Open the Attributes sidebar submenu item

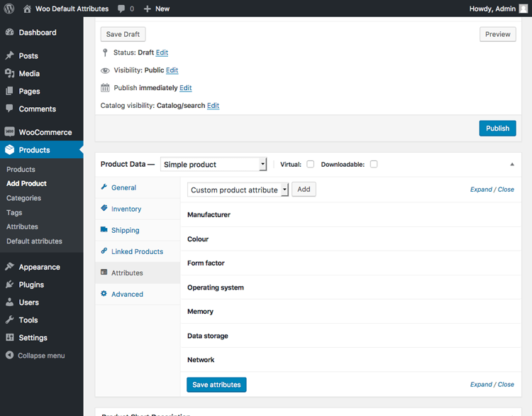[22, 226]
